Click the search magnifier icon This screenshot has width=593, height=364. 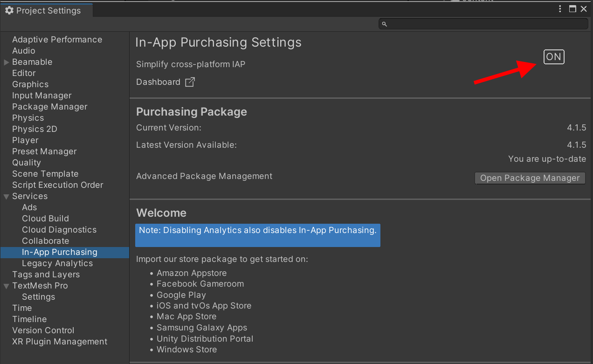(384, 24)
